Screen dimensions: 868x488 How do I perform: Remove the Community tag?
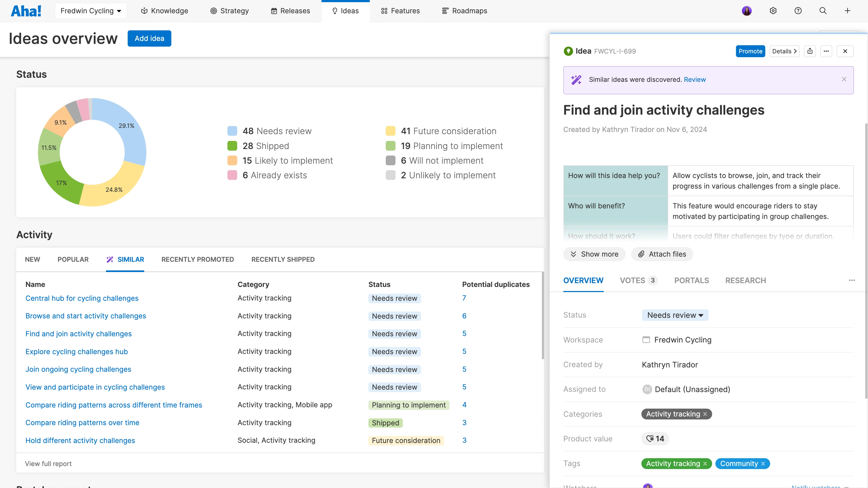[763, 464]
